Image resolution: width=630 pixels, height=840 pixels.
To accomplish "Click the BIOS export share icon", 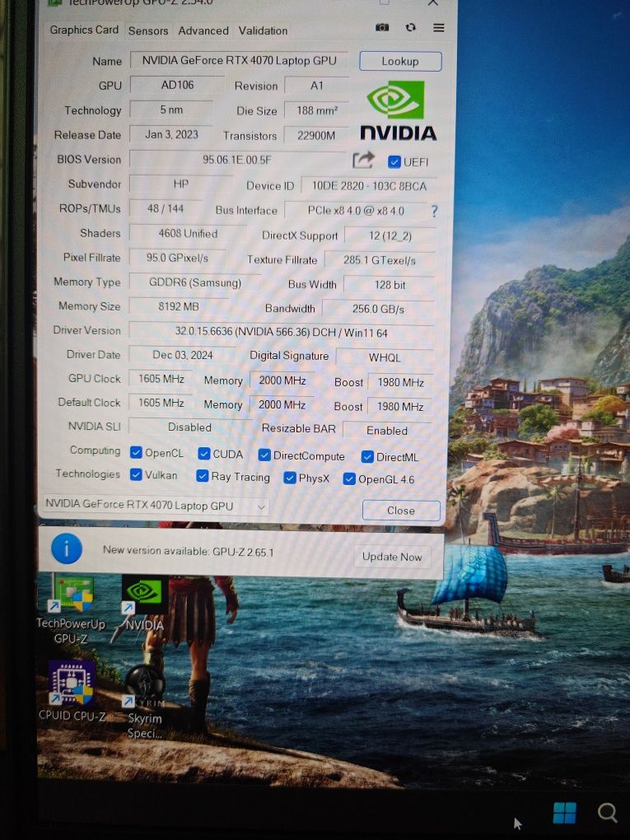I will tap(363, 160).
